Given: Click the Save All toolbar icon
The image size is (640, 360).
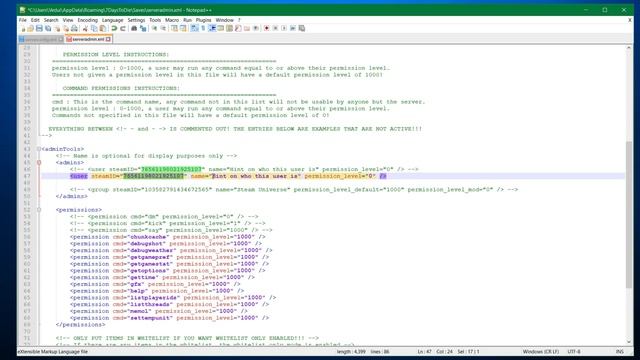Looking at the screenshot, I should (48, 29).
